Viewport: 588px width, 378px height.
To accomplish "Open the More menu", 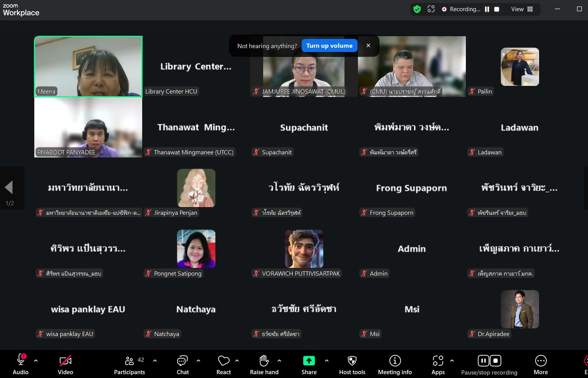I will 541,365.
